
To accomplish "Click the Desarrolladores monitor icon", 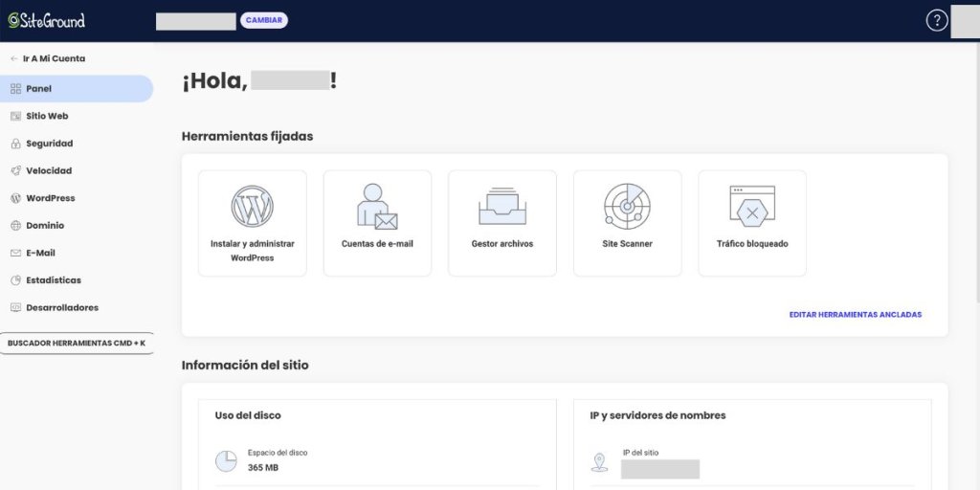I will pyautogui.click(x=15, y=307).
